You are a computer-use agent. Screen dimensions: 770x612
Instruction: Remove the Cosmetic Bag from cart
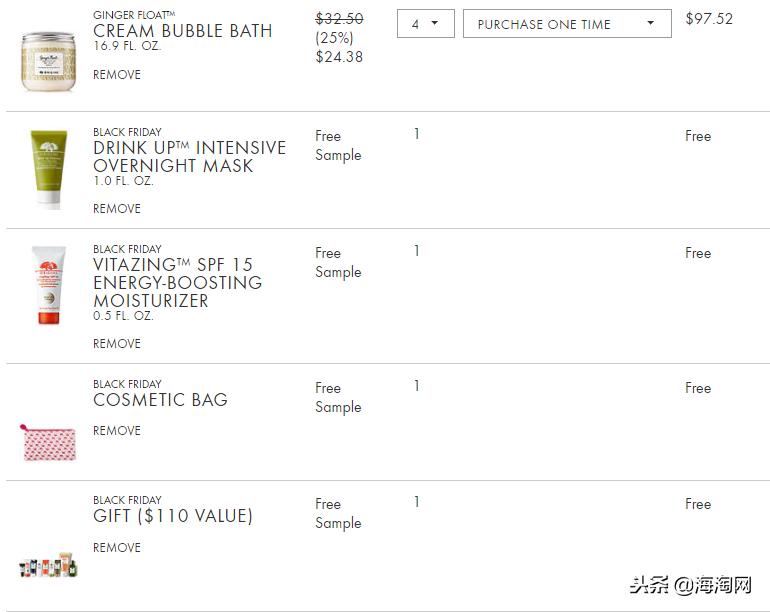(117, 431)
